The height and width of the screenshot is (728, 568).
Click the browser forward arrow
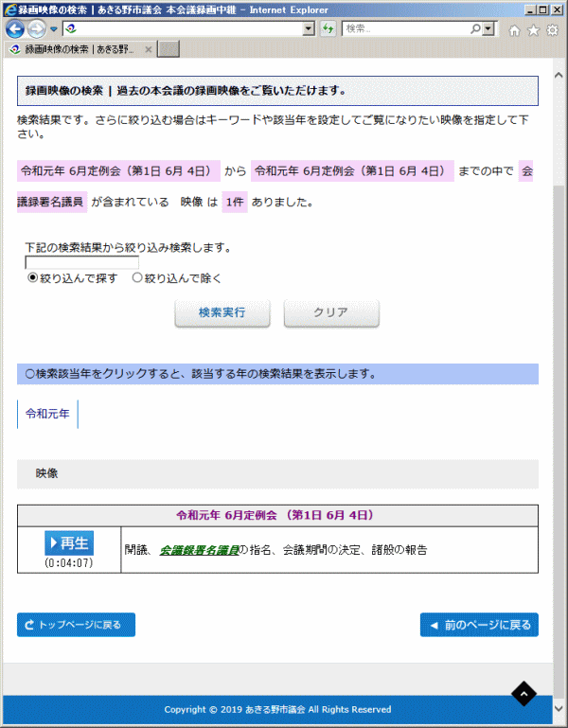37,29
